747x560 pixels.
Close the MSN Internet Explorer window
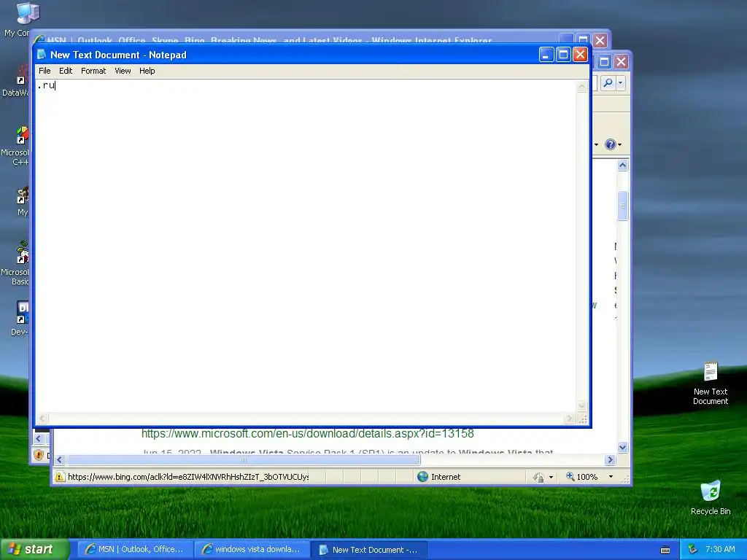point(600,40)
